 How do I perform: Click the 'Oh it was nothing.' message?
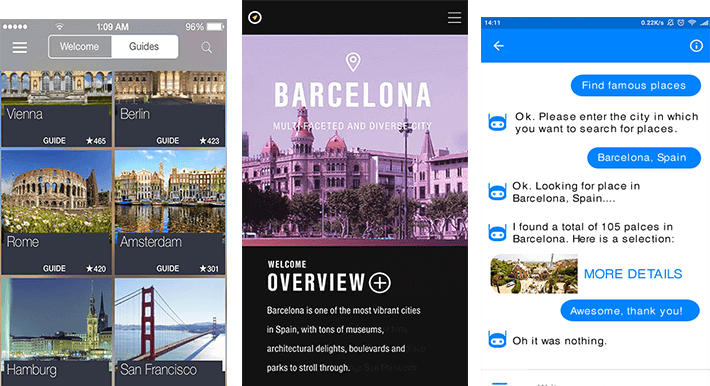pos(559,341)
